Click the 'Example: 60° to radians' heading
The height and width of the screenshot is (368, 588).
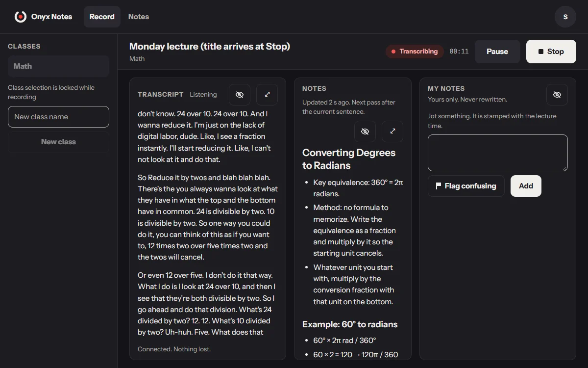click(x=350, y=324)
